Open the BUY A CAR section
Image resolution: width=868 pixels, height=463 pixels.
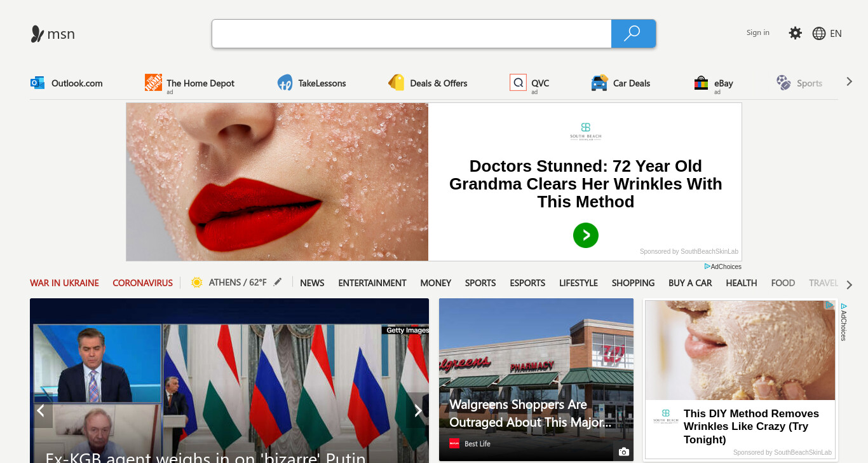pyautogui.click(x=690, y=283)
